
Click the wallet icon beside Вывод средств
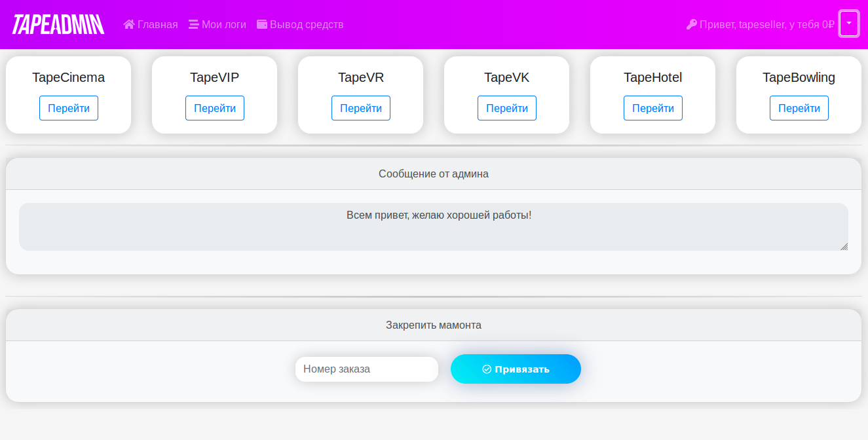click(x=262, y=24)
